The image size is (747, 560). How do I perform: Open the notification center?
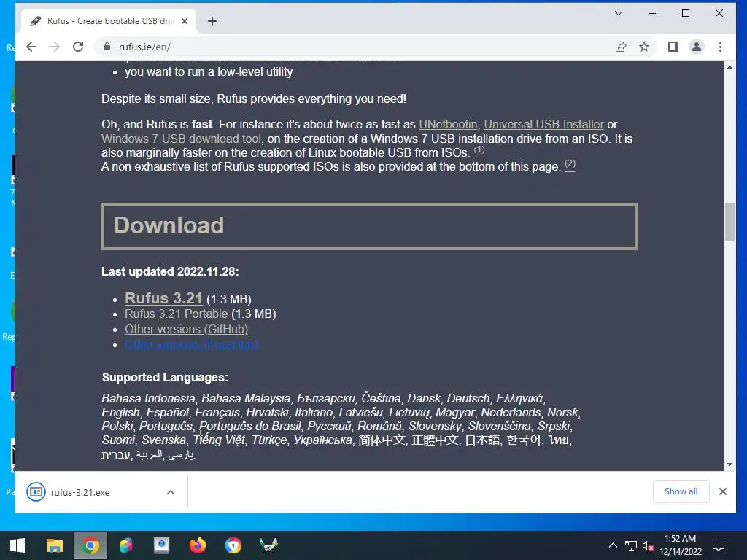(x=719, y=545)
